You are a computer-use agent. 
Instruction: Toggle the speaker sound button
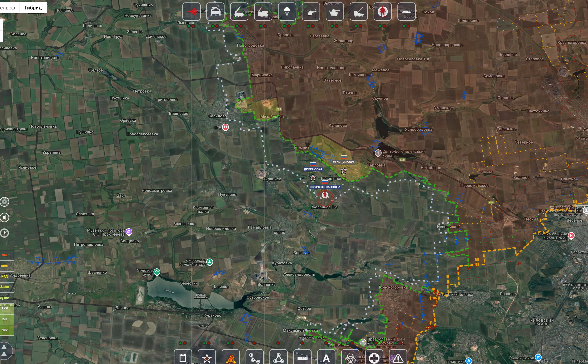[4, 217]
